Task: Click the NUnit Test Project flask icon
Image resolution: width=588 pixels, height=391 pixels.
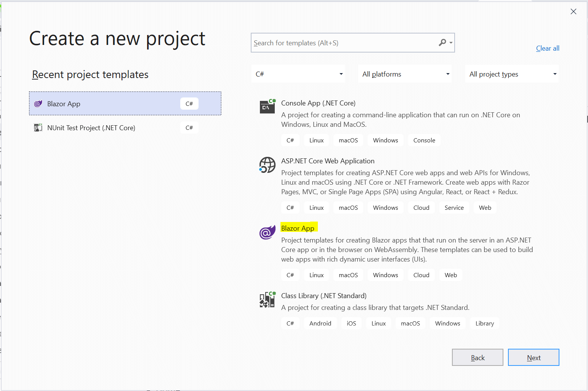Action: click(x=38, y=128)
